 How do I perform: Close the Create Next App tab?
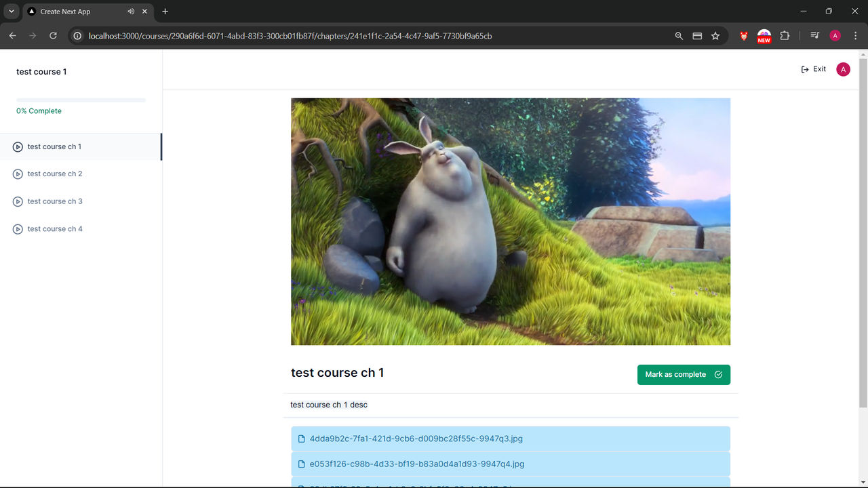144,12
